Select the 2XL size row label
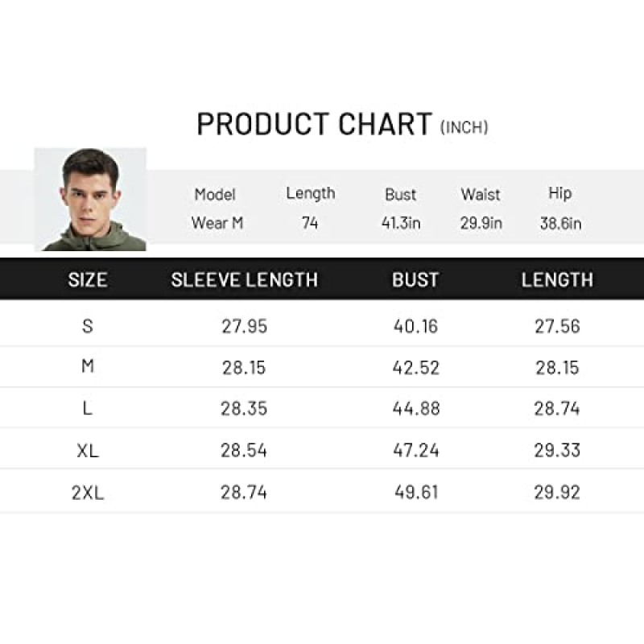This screenshot has width=644, height=644. (x=88, y=493)
